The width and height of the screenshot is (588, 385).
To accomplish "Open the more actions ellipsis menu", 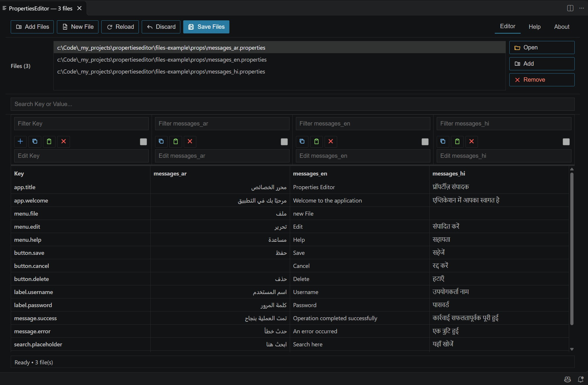I will tap(582, 8).
